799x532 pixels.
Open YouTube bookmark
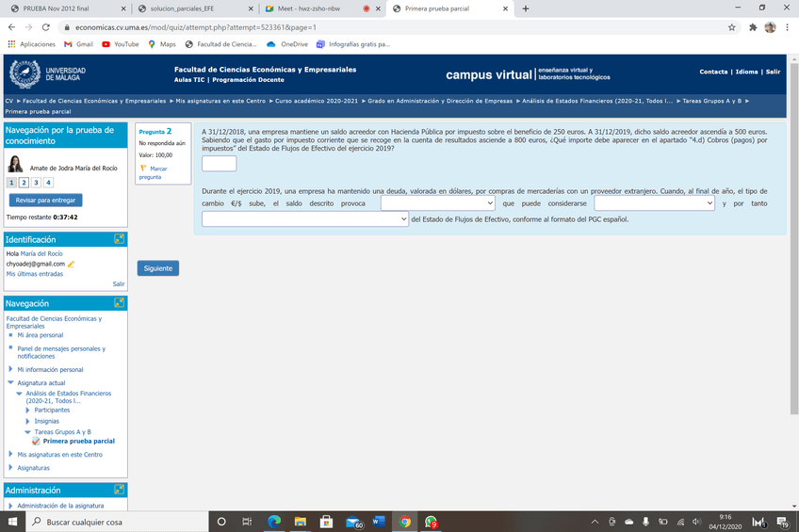click(121, 44)
